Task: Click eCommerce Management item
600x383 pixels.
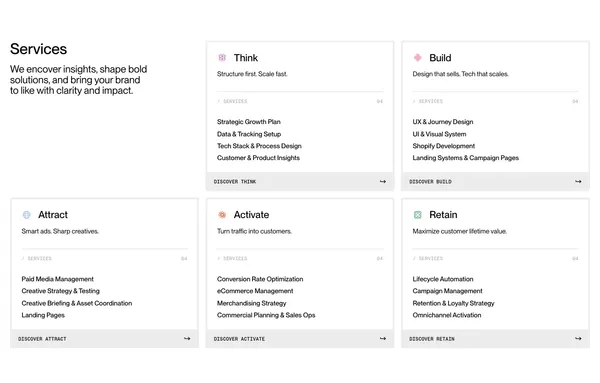Action: coord(255,291)
